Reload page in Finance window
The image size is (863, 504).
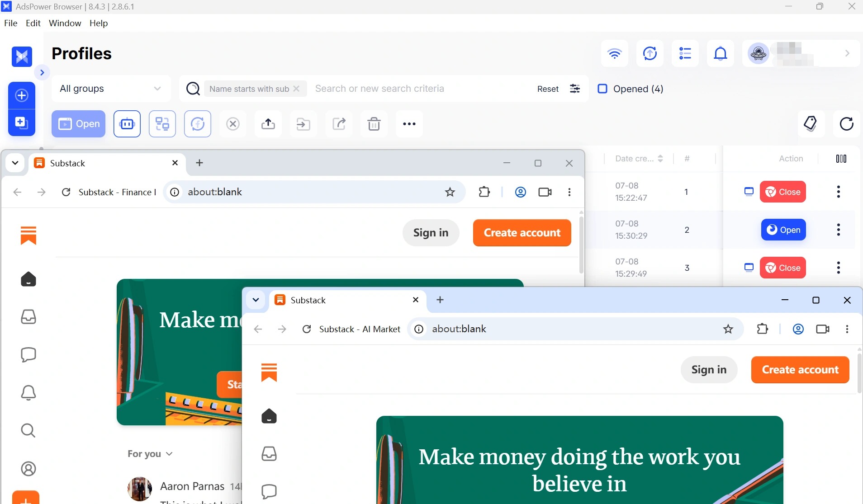pos(66,192)
